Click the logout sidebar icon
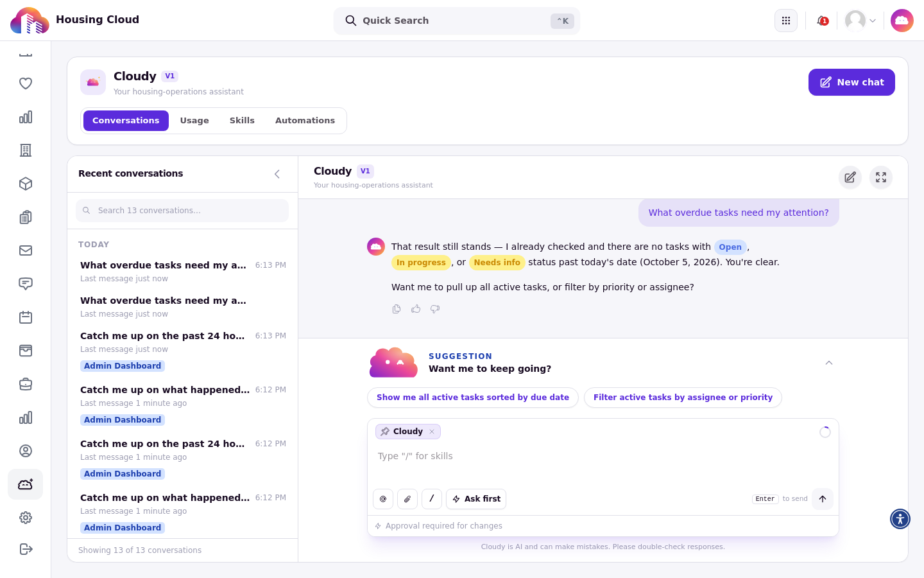Viewport: 924px width, 578px height. coord(26,549)
